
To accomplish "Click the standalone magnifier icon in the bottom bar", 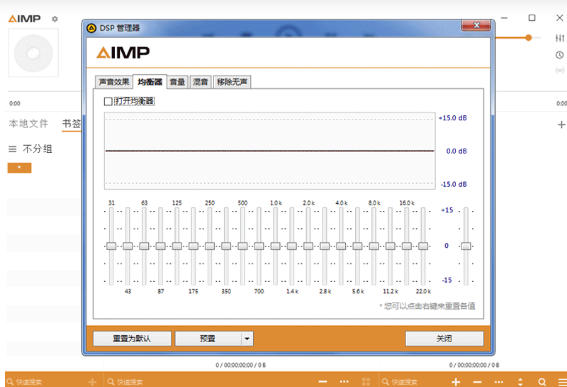I will coord(542,382).
